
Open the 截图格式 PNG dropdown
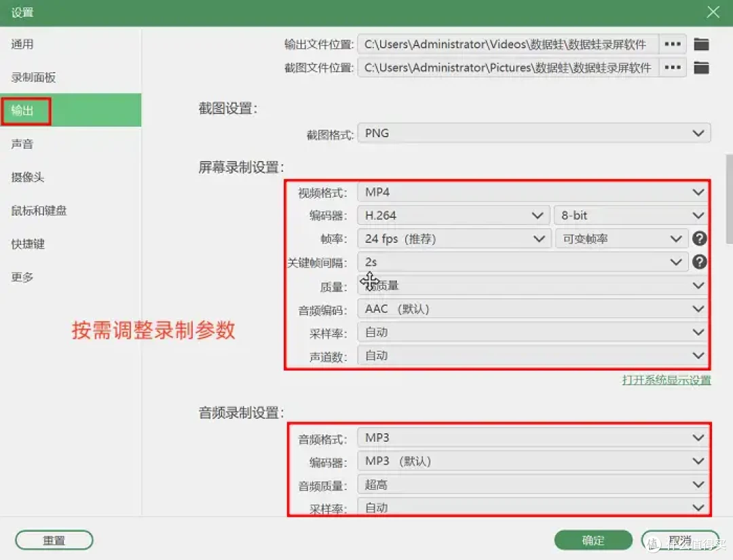point(534,133)
